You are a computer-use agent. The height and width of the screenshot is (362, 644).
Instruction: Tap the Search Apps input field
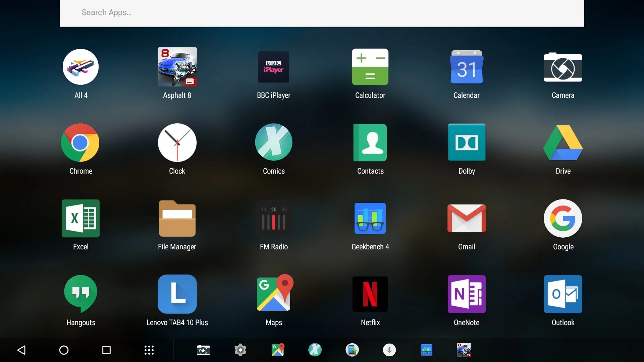[322, 12]
